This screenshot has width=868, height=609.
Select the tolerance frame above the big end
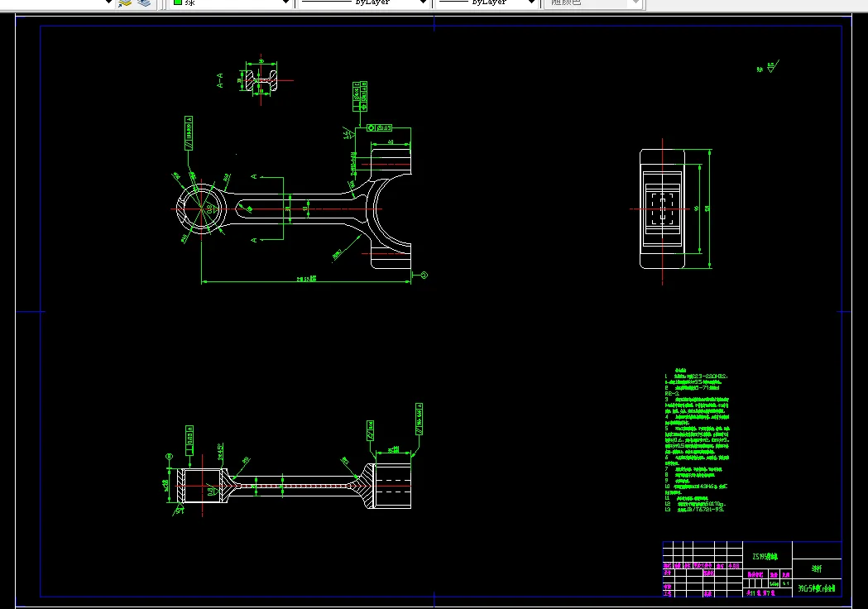379,128
